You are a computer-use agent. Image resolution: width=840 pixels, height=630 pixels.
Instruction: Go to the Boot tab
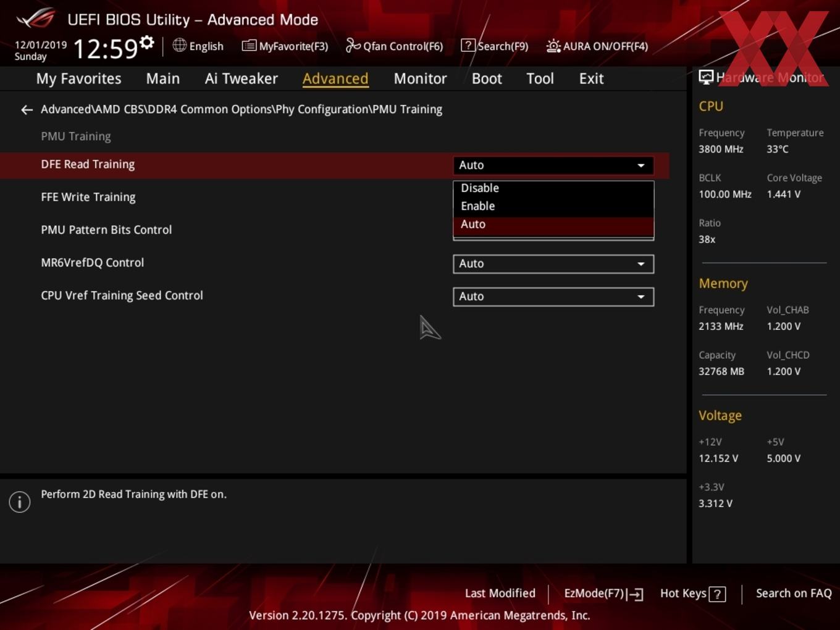487,78
